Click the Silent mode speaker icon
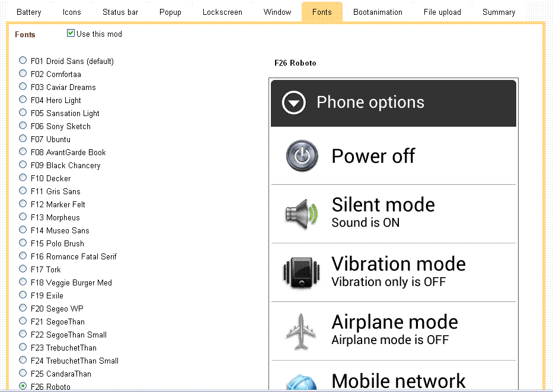The height and width of the screenshot is (392, 553). (302, 214)
